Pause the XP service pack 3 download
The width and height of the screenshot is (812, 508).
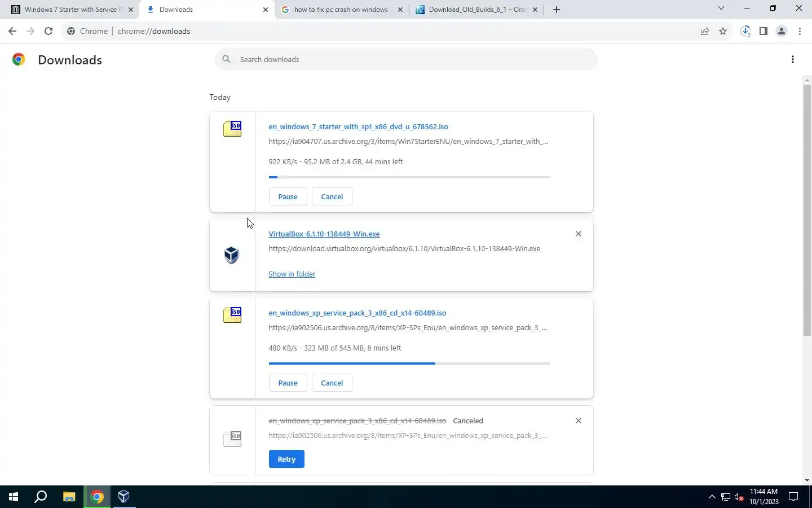click(288, 383)
